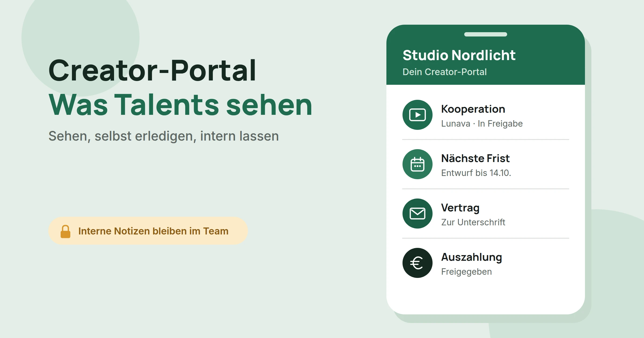The width and height of the screenshot is (644, 338).
Task: Open the Kooperation row title
Action: (x=473, y=109)
